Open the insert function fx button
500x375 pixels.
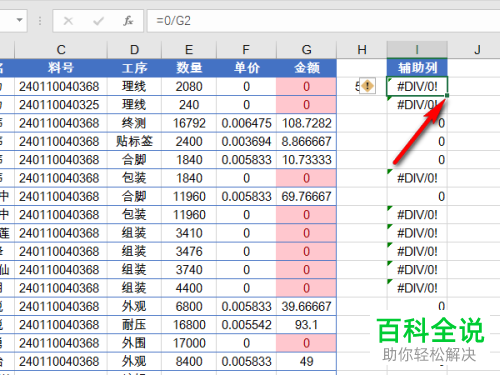click(x=128, y=21)
